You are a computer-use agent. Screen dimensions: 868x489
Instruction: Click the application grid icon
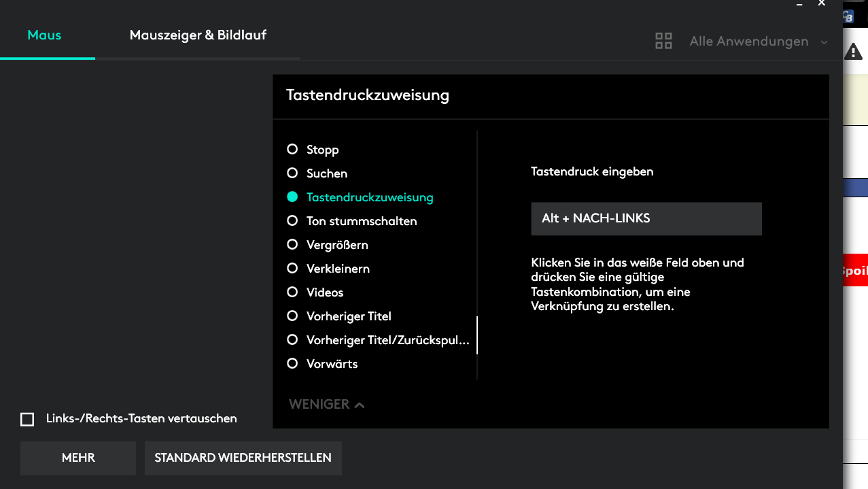click(x=663, y=41)
